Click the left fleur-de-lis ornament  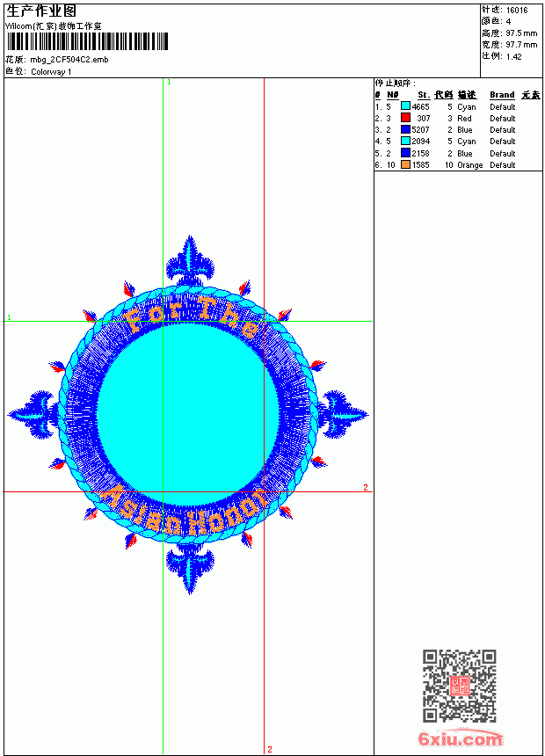[33, 415]
